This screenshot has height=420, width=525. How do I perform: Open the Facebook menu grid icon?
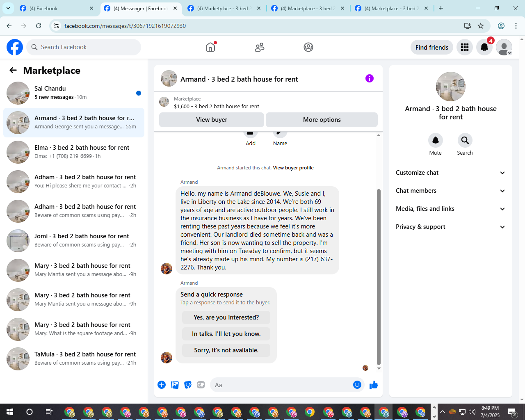[x=465, y=47]
